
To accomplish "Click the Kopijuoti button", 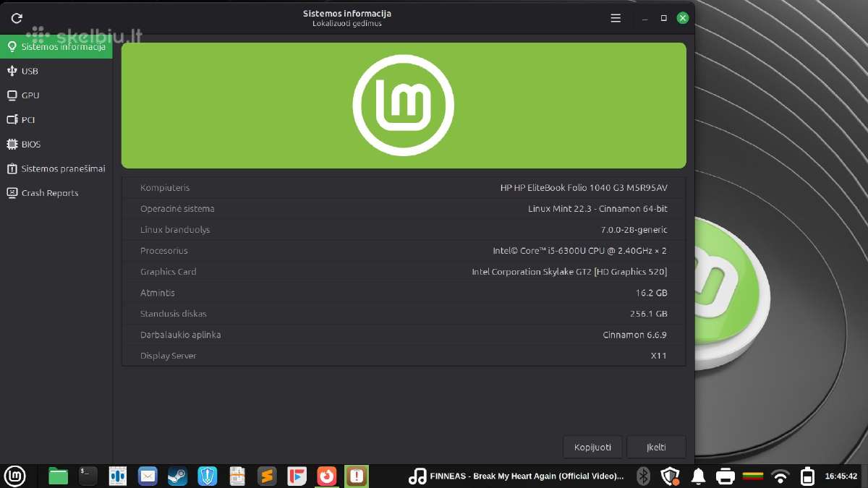I will (592, 447).
